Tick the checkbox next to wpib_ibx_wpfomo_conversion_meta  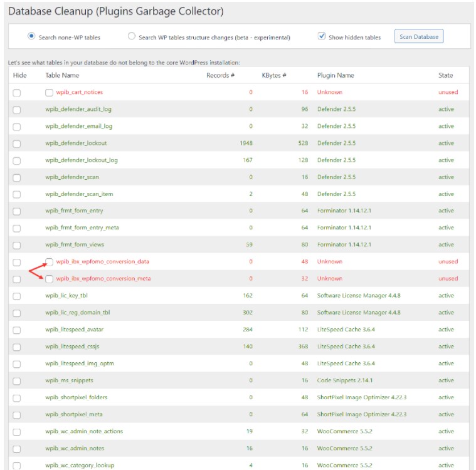pos(49,279)
